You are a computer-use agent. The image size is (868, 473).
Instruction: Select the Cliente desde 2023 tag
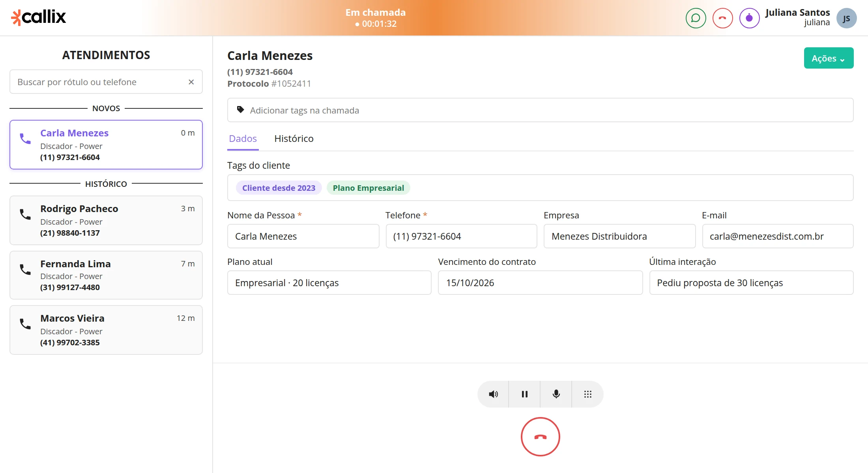point(279,188)
